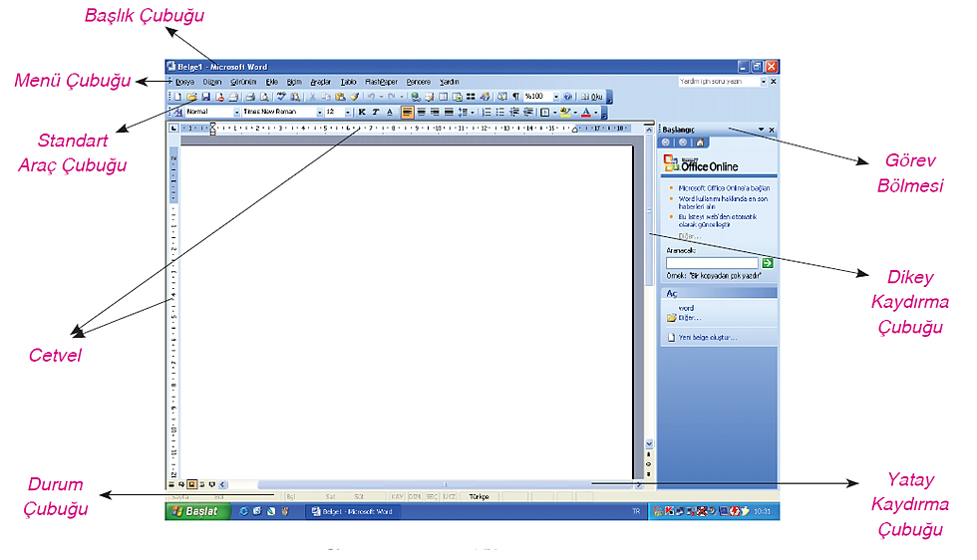This screenshot has width=977, height=560.
Task: Click the Italic T formatting button
Action: (376, 113)
